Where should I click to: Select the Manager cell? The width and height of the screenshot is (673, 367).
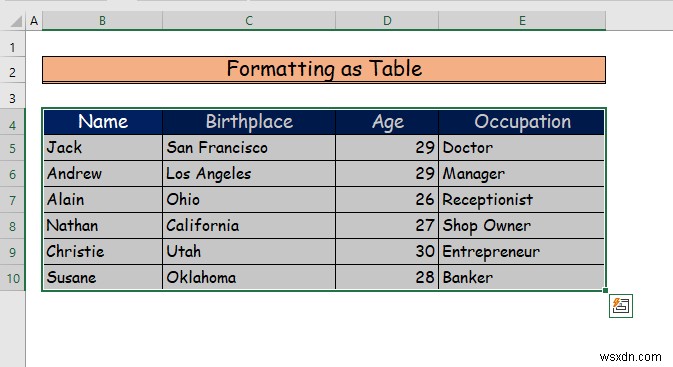(x=521, y=174)
